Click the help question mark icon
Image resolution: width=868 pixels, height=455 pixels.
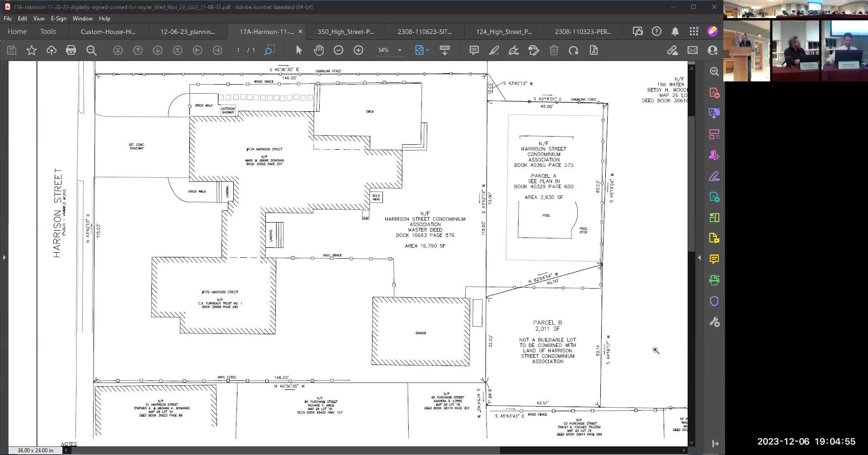pyautogui.click(x=656, y=31)
